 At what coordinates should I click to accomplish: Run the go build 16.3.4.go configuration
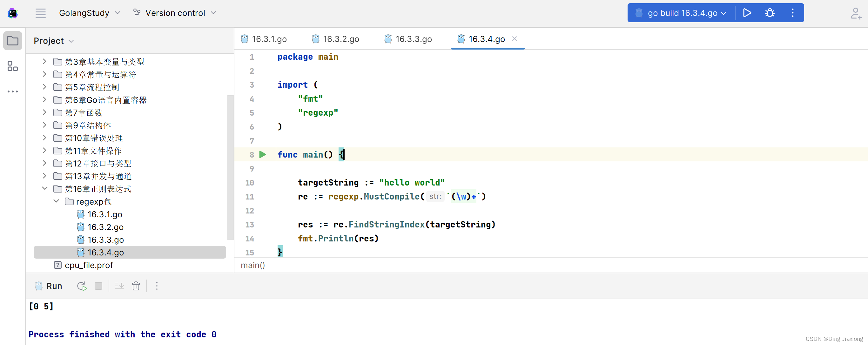click(747, 13)
